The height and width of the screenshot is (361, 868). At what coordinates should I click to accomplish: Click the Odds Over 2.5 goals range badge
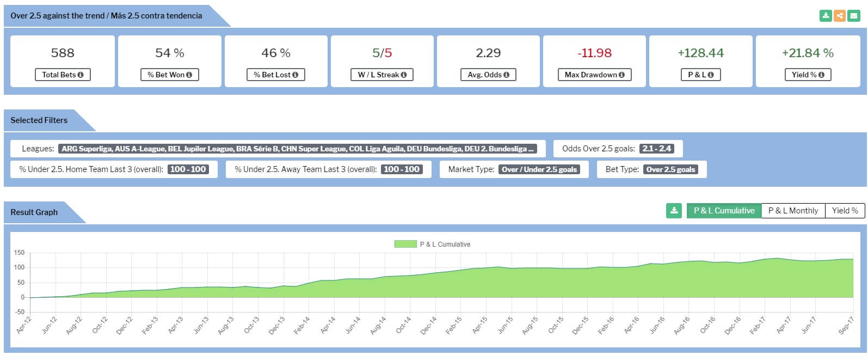[656, 149]
